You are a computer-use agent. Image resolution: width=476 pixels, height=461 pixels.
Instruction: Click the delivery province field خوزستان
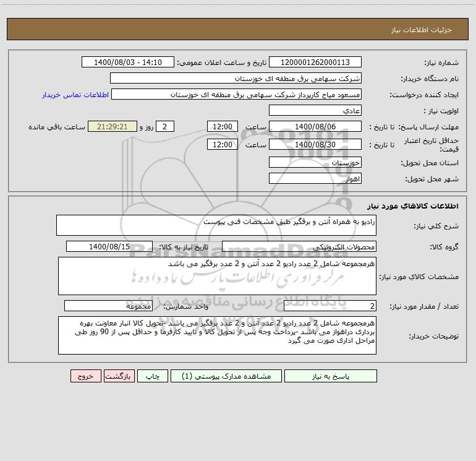coord(315,162)
